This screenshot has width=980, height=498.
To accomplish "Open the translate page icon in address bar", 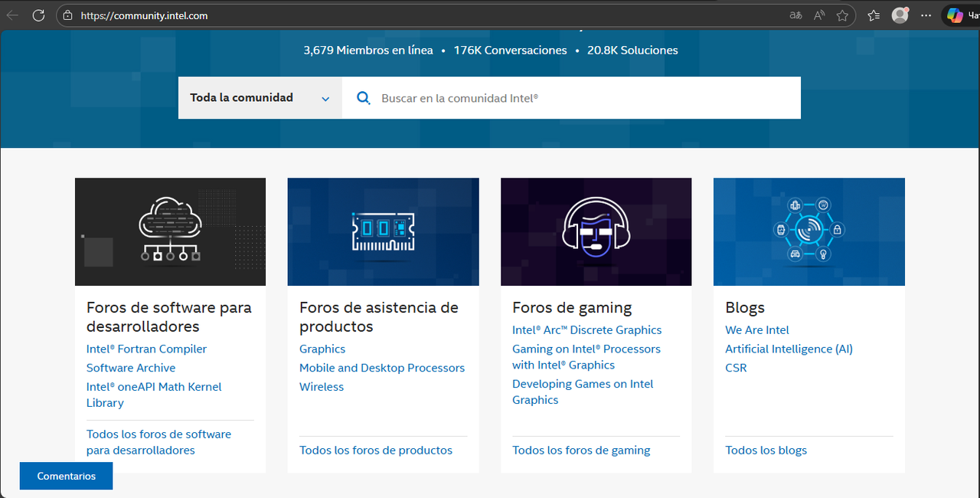I will [795, 15].
